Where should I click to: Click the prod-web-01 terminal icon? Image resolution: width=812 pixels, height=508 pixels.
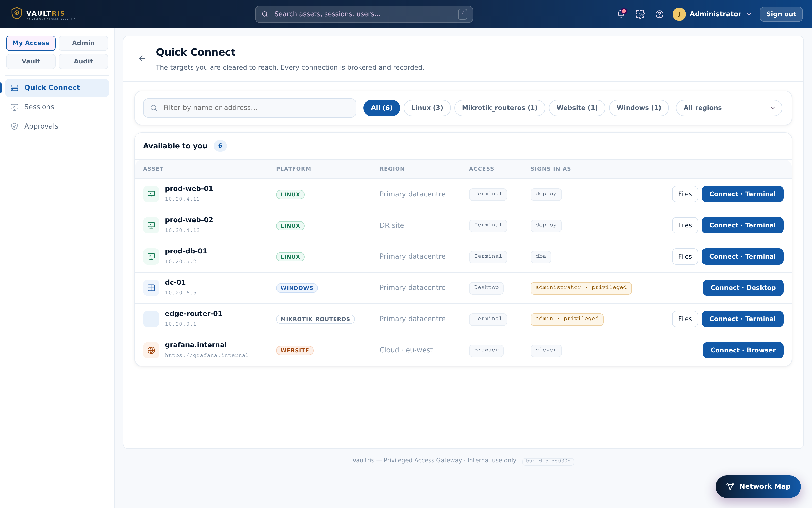tap(151, 194)
